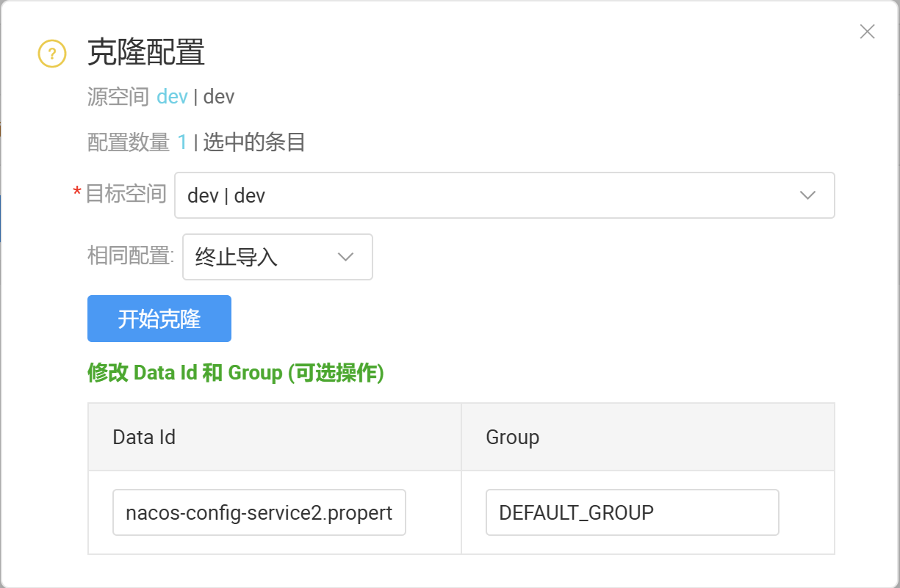Screen dimensions: 900x588
Task: Edit the Group field DEFAULT_GROUP
Action: (633, 512)
